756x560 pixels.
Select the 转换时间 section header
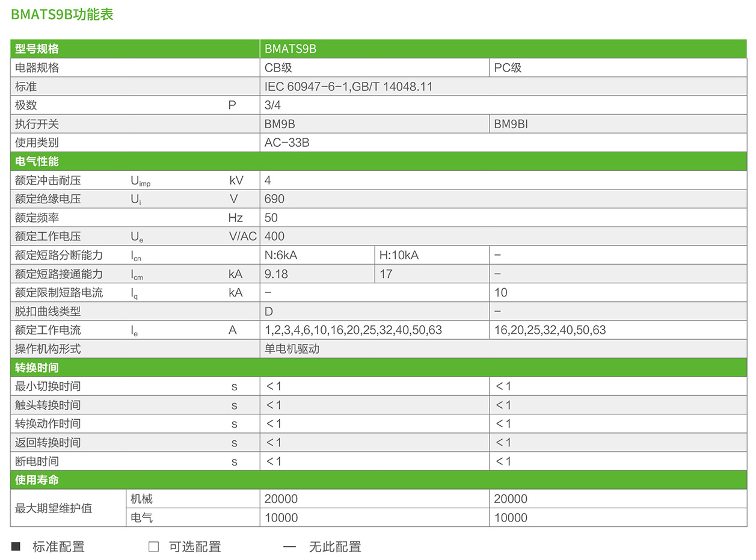pos(37,368)
